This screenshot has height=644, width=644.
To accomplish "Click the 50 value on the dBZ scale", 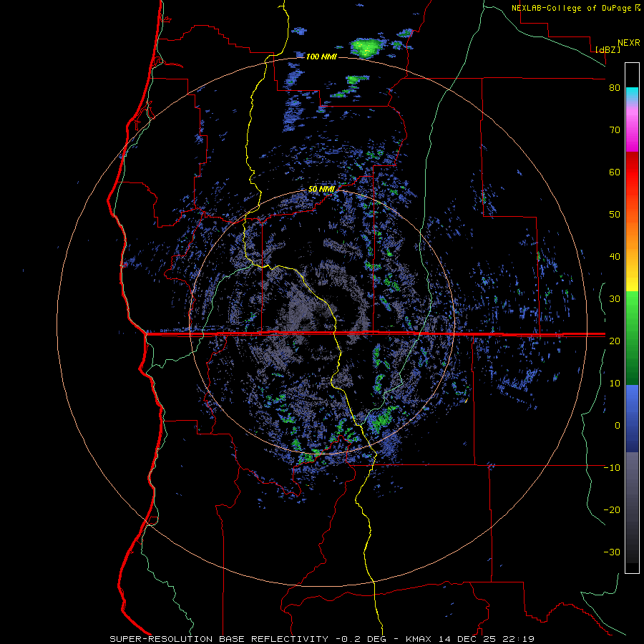I will pyautogui.click(x=615, y=215).
